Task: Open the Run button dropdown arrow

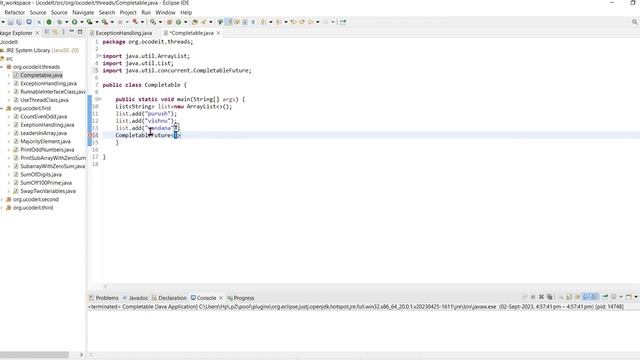Action: point(82,22)
